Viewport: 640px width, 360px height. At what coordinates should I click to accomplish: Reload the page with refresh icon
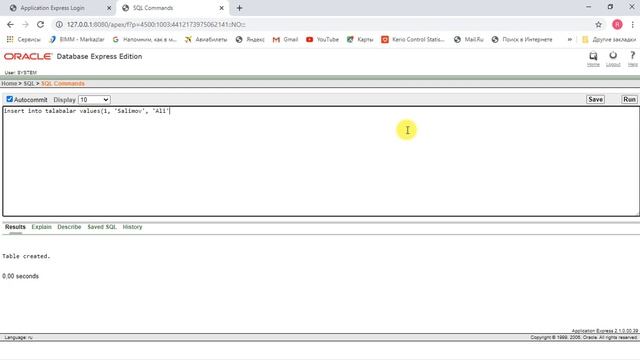pos(40,24)
